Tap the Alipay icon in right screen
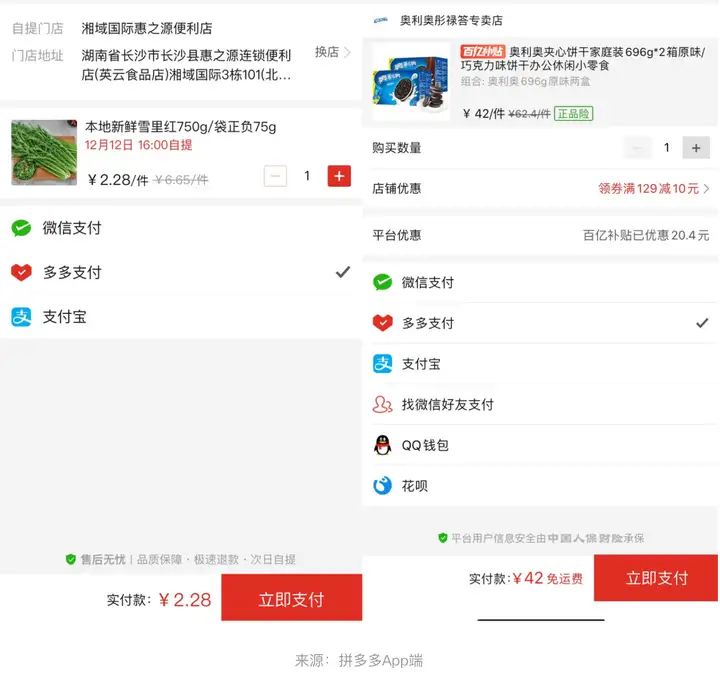Screen dimensions: 720x680 (x=382, y=364)
